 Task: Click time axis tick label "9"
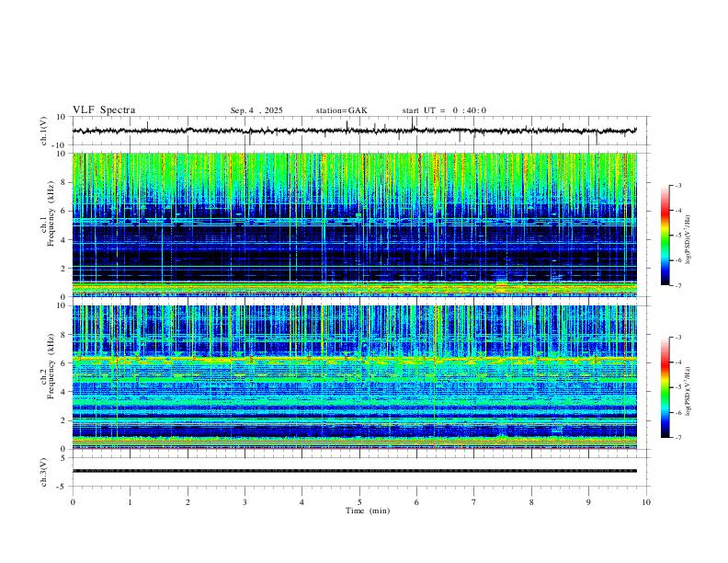(588, 502)
